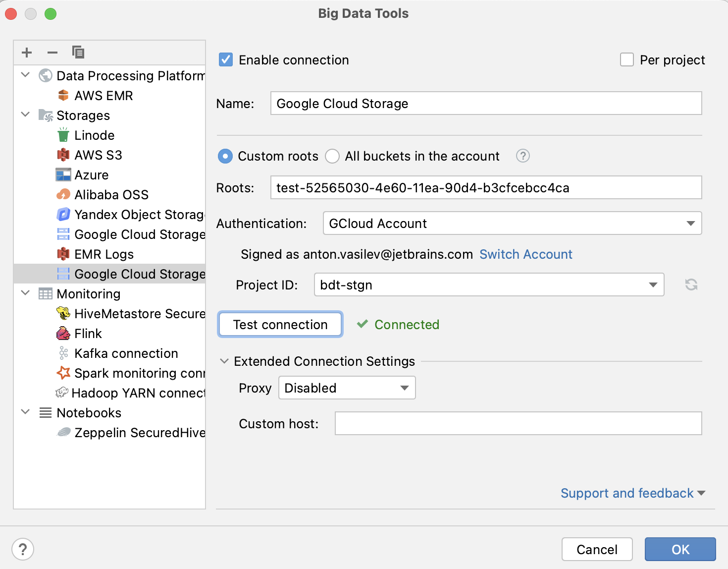728x569 pixels.
Task: Collapse the Storages tree section
Action: point(25,115)
